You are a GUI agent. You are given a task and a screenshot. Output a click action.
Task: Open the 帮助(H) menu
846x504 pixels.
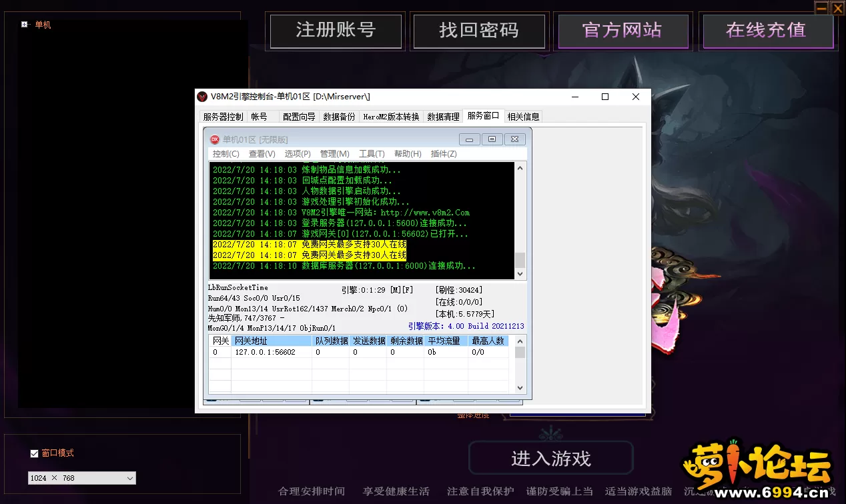pos(408,154)
